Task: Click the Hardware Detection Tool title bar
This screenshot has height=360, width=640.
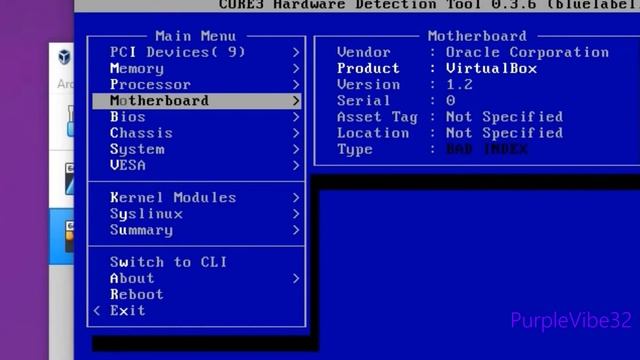Action: point(357,5)
